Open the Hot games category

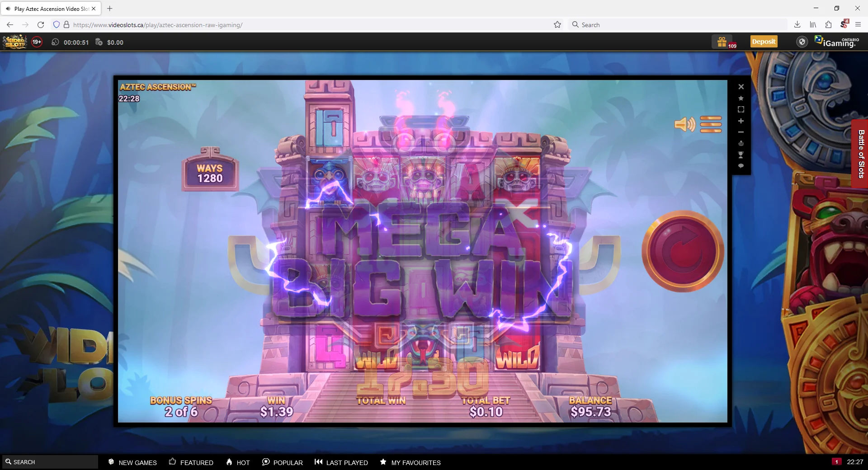(238, 462)
